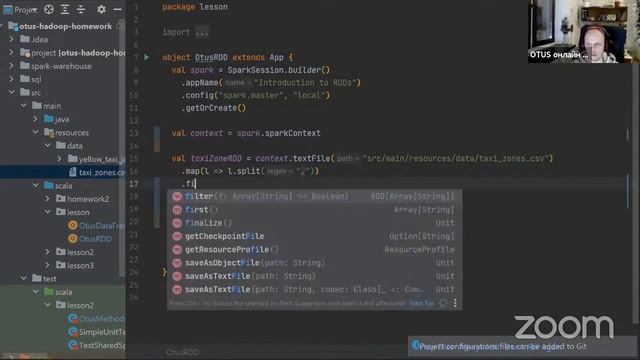The height and width of the screenshot is (360, 640).
Task: Click Next Tip link in completion popup
Action: (421, 303)
